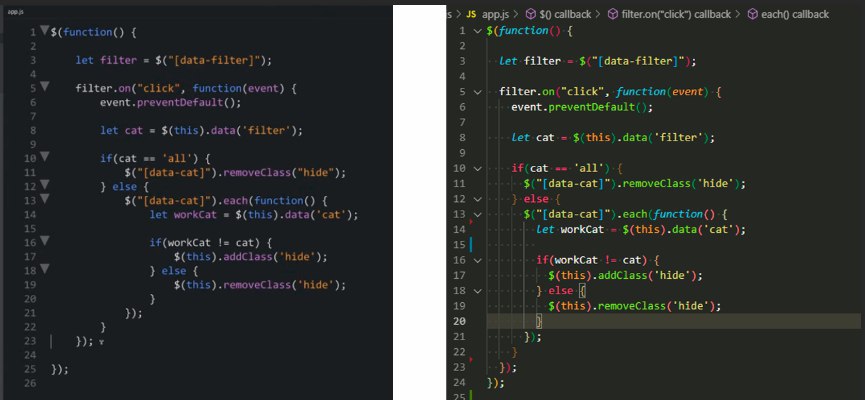This screenshot has width=865, height=400.
Task: Collapse line 1 fold triangle in left editor
Action: 45,30
